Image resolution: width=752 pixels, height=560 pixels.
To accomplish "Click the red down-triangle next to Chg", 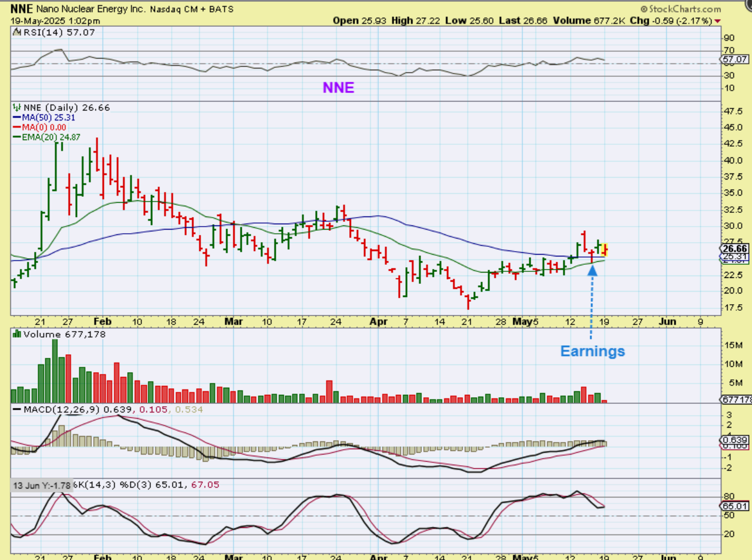I will (717, 21).
